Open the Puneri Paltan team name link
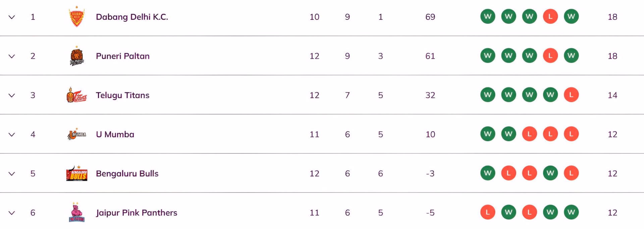 [x=122, y=56]
